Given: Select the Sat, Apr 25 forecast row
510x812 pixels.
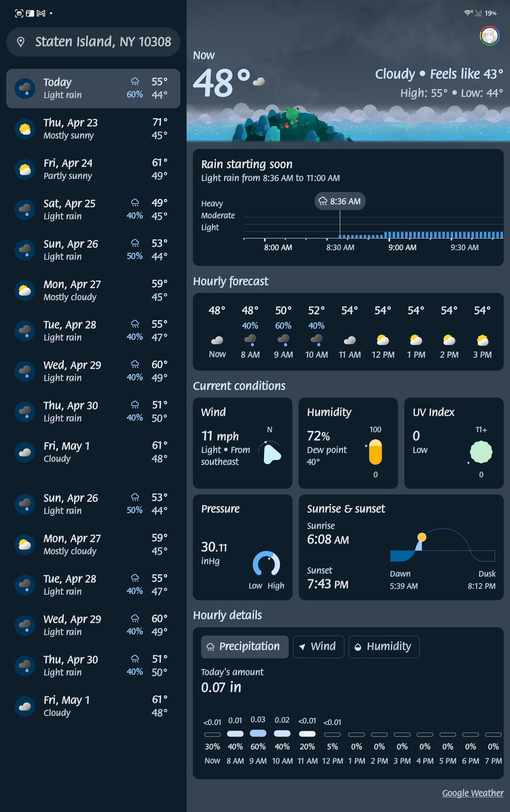Looking at the screenshot, I should coord(93,210).
